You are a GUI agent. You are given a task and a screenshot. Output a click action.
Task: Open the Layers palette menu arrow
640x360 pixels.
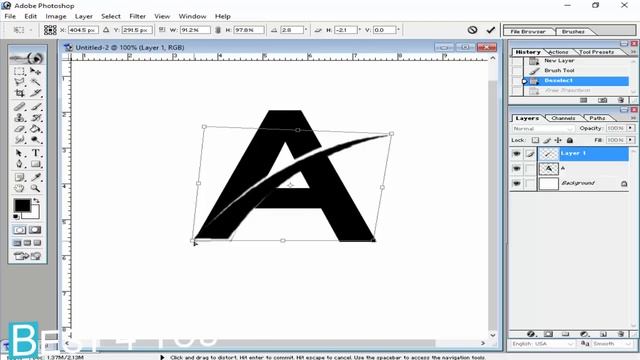pyautogui.click(x=633, y=118)
